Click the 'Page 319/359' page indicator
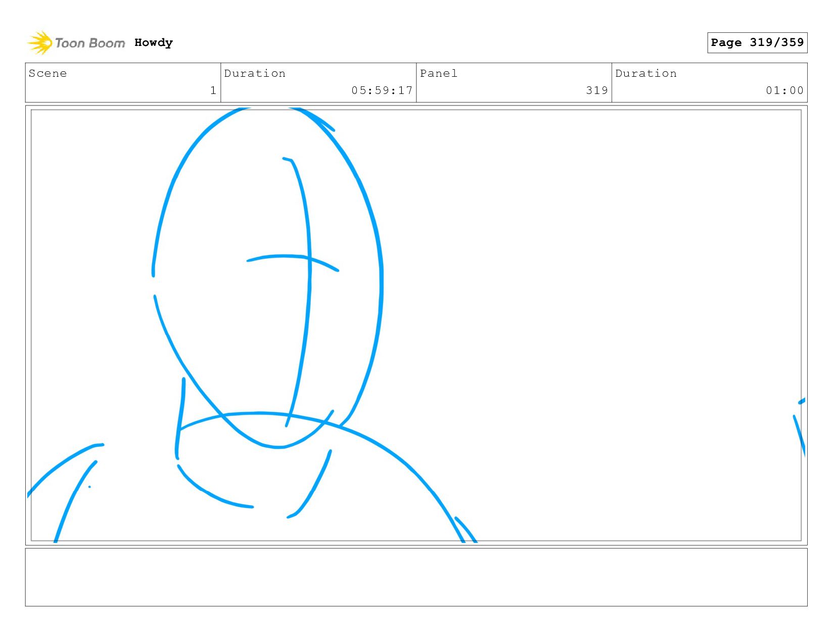The image size is (834, 644). pos(757,42)
